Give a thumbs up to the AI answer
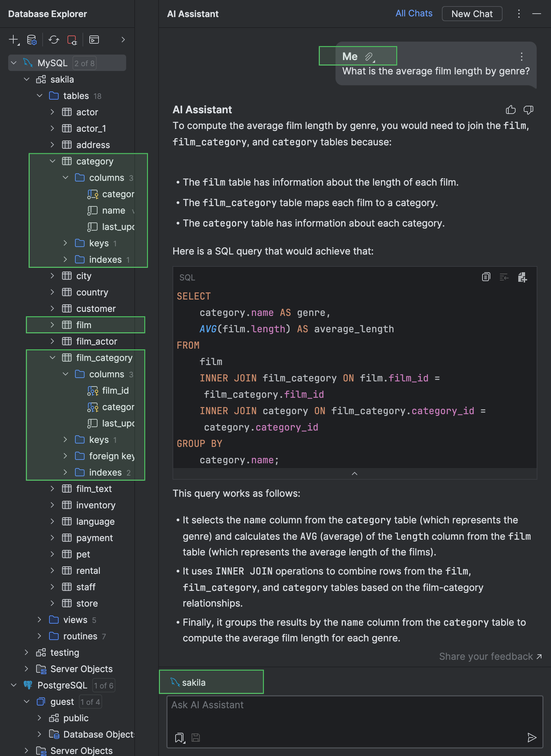Image resolution: width=551 pixels, height=756 pixels. pos(510,110)
